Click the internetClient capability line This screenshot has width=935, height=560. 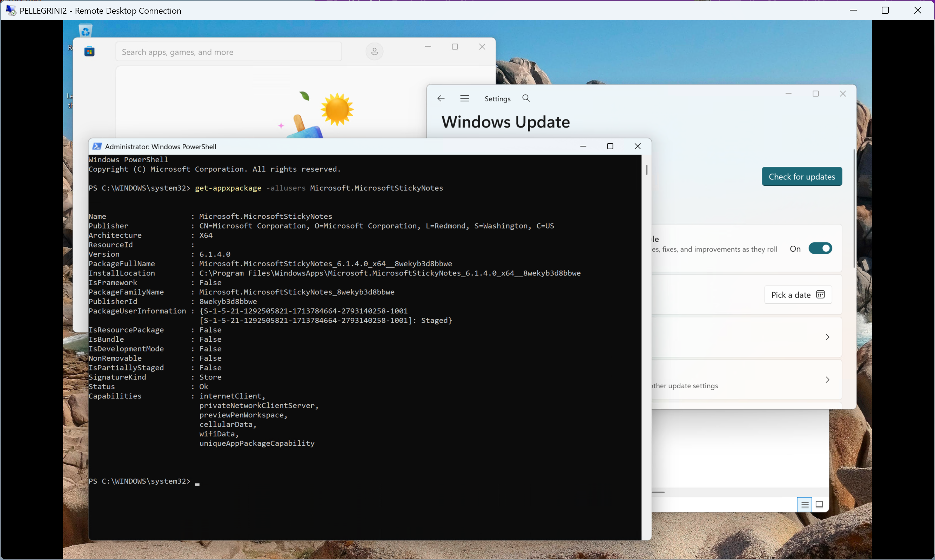tap(232, 396)
